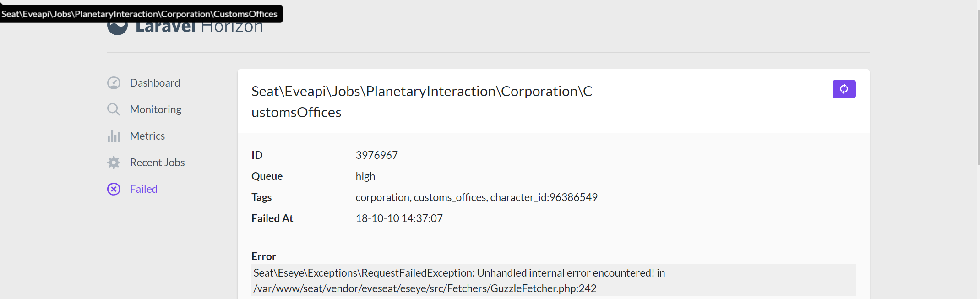The image size is (980, 299).
Task: Click the Metrics bar-chart icon
Action: pos(114,136)
